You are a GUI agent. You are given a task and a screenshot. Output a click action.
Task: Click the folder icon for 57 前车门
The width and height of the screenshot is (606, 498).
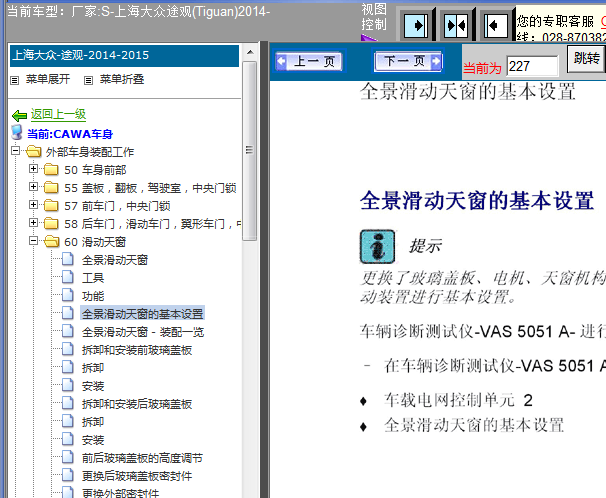point(51,205)
